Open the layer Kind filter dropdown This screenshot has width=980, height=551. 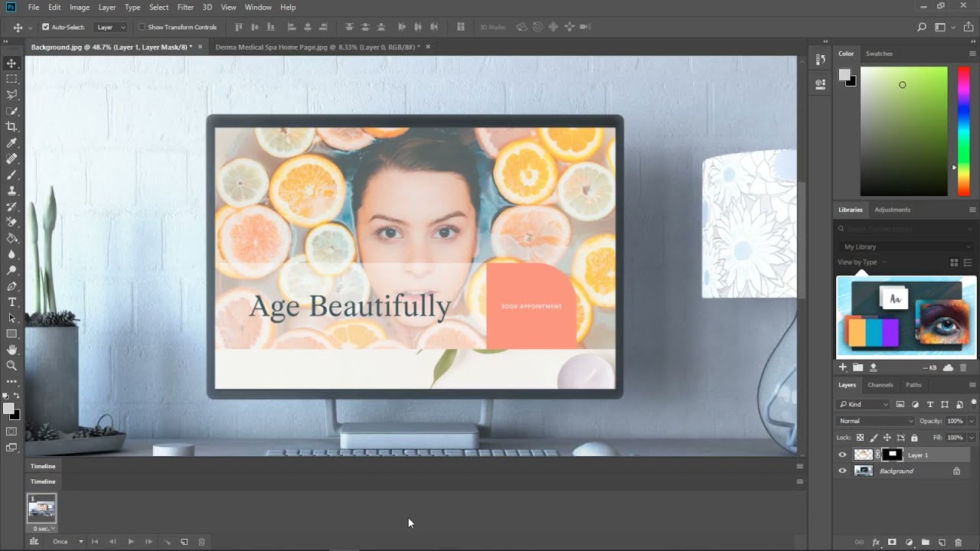(x=864, y=404)
